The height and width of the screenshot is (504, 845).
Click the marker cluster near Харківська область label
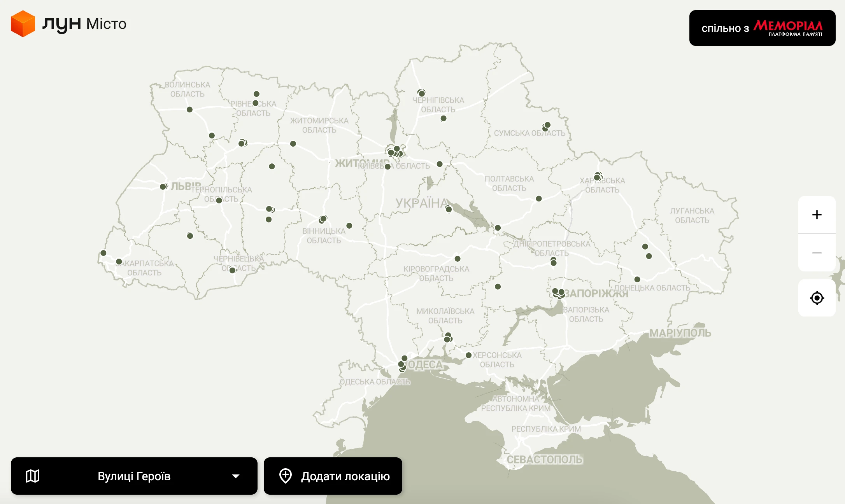click(598, 177)
